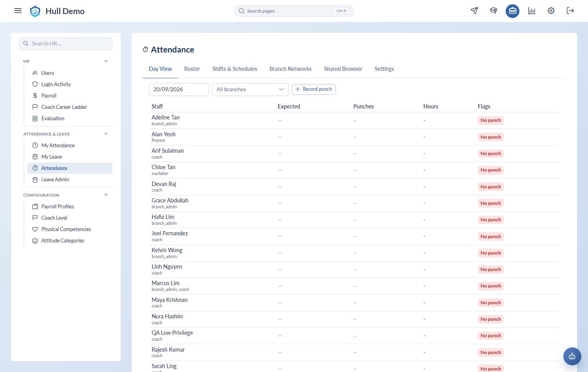Collapse the HR sidebar section
588x372 pixels.
pyautogui.click(x=106, y=61)
